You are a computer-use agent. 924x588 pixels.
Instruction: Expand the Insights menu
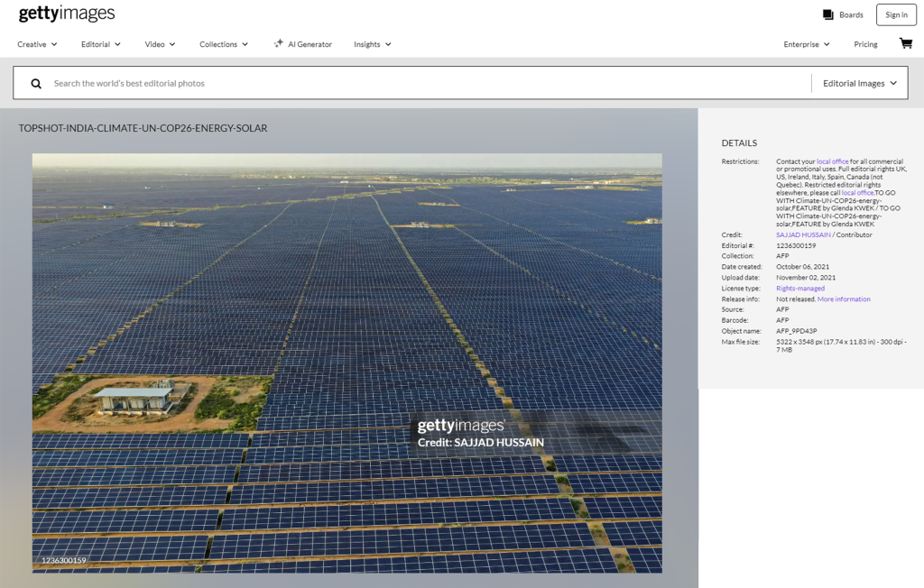click(372, 44)
